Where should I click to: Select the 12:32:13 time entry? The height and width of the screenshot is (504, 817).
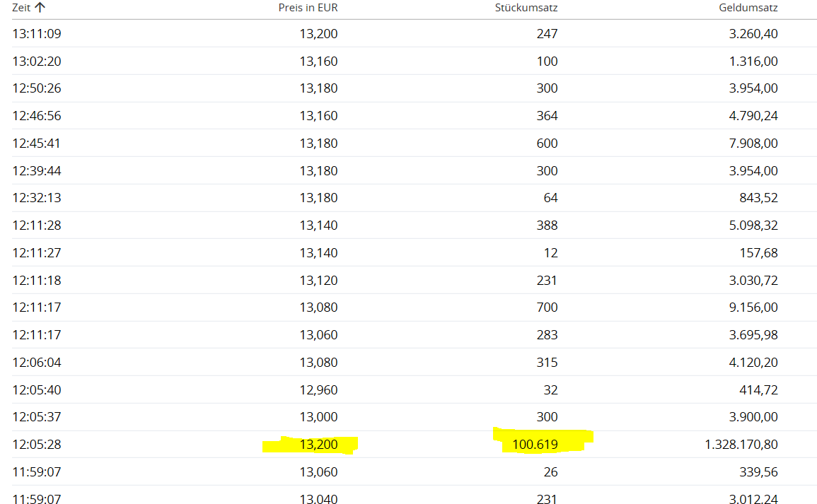pos(37,198)
